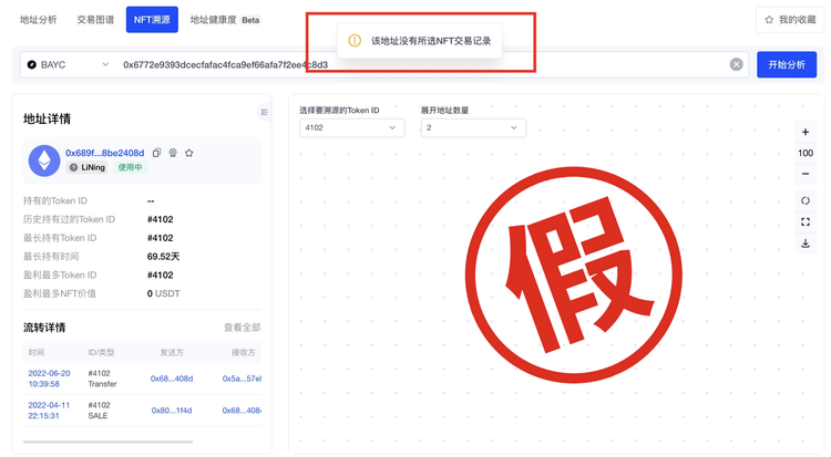The width and height of the screenshot is (831, 457).
Task: Clear the address input with X icon
Action: (736, 64)
